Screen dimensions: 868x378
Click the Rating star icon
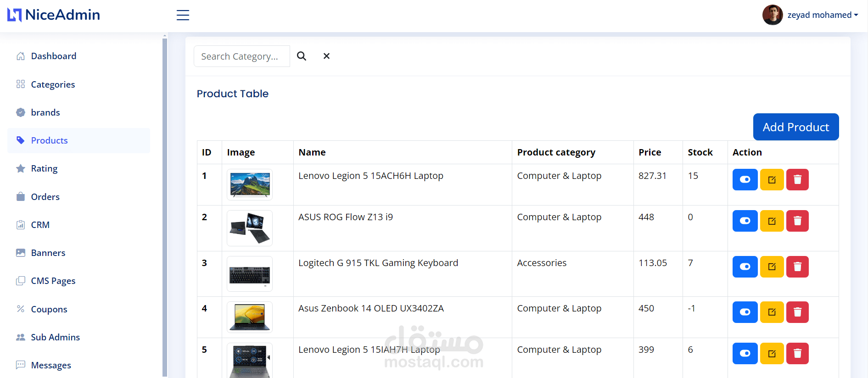click(21, 168)
